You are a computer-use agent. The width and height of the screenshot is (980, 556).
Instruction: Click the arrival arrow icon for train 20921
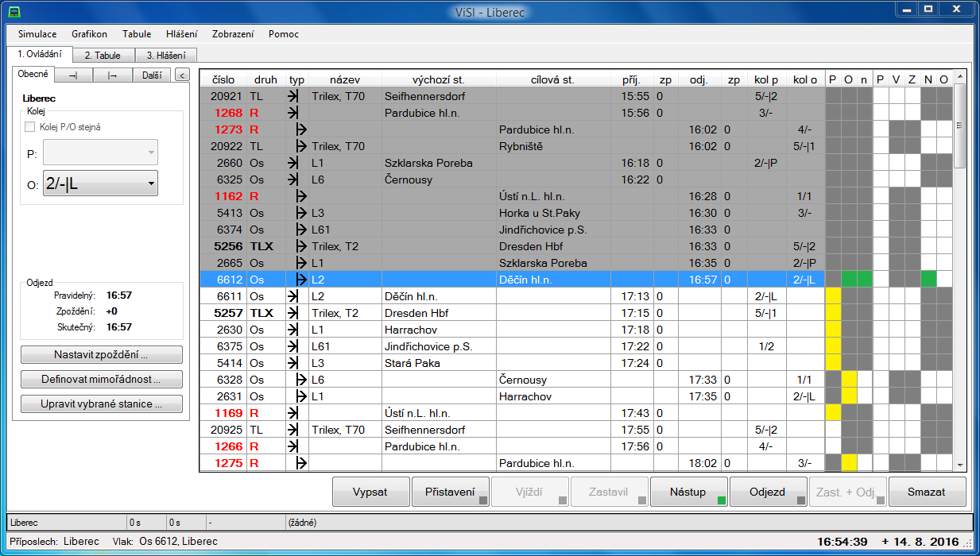click(293, 96)
